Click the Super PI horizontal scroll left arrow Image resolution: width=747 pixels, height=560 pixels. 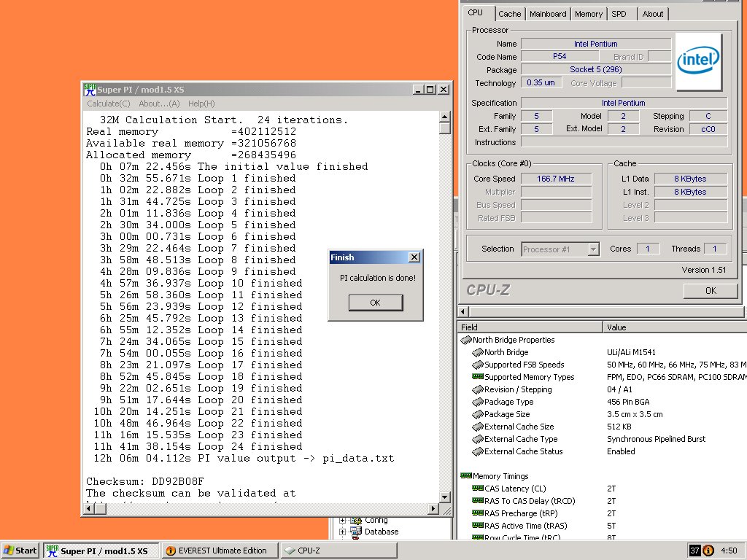coord(89,509)
